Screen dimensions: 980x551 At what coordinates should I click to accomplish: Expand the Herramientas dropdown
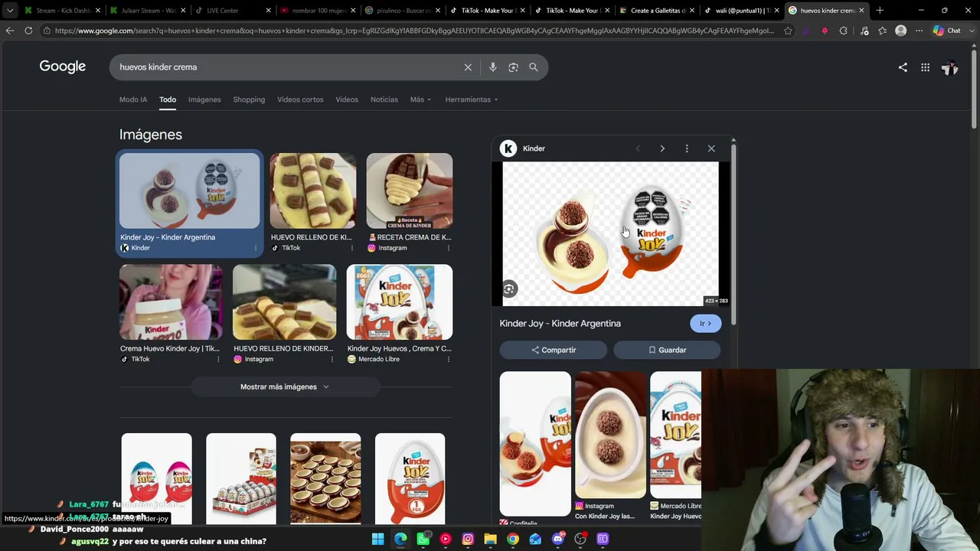coord(472,99)
